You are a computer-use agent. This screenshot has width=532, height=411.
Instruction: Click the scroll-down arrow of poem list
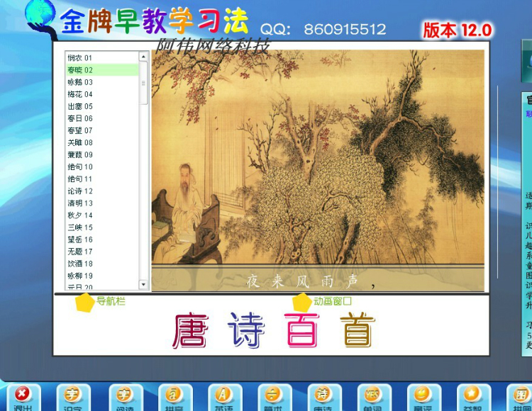[143, 284]
